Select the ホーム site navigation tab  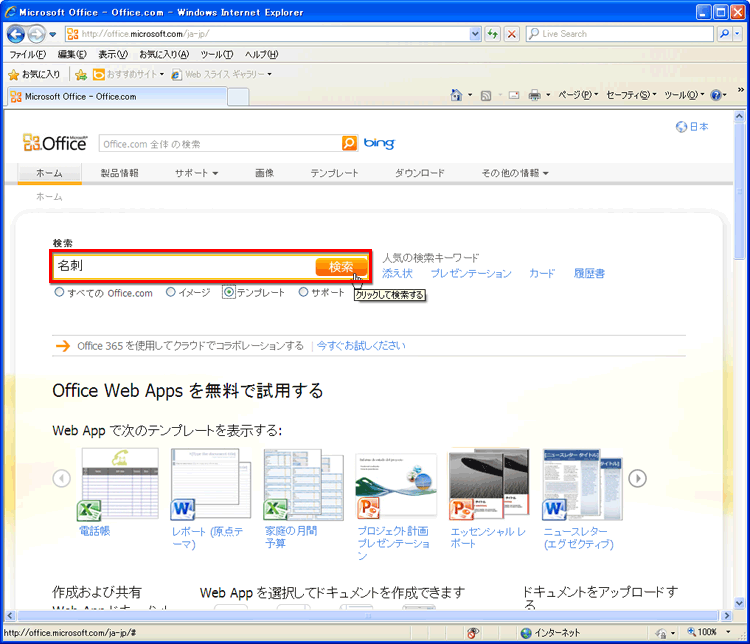(x=49, y=173)
